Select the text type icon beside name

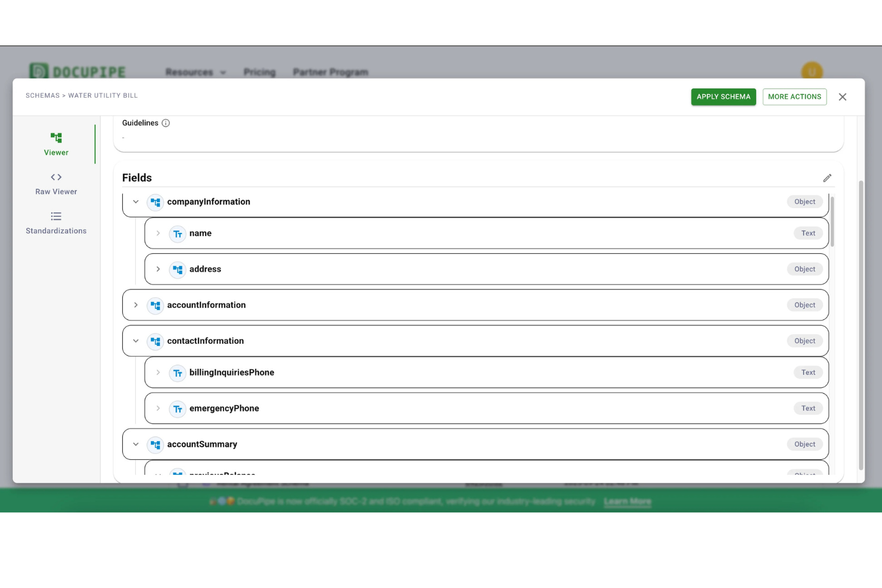[x=178, y=234]
